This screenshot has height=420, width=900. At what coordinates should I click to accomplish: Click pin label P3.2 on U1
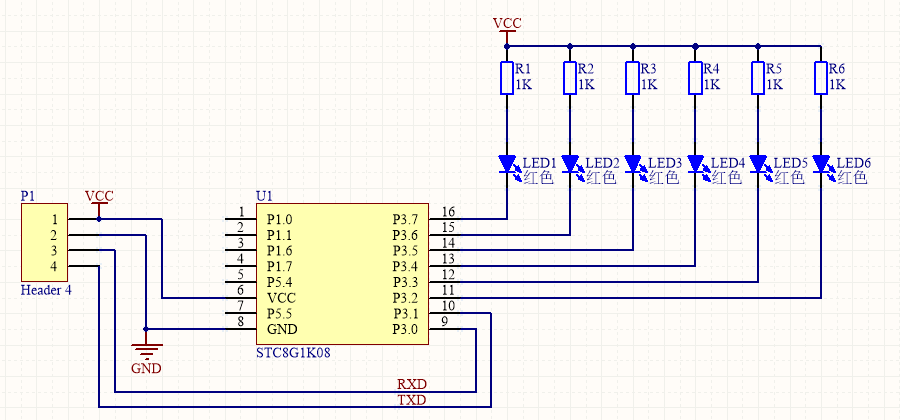[x=405, y=298]
